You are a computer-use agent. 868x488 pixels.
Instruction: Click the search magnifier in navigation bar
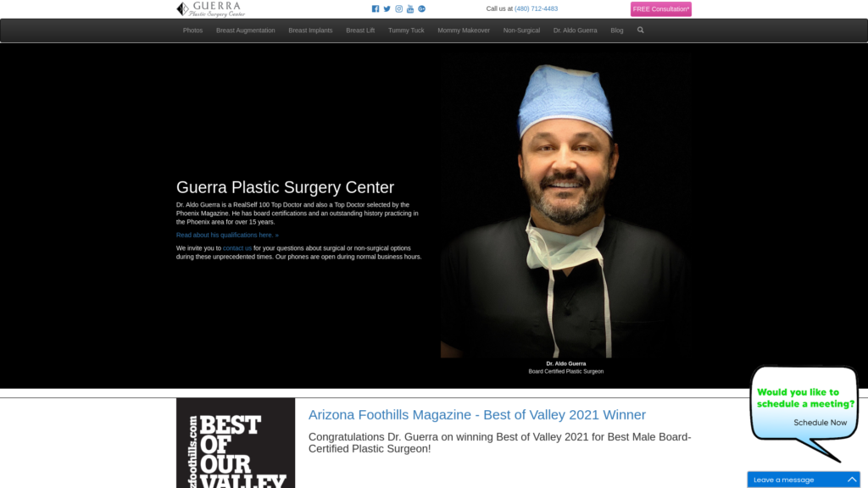[641, 30]
